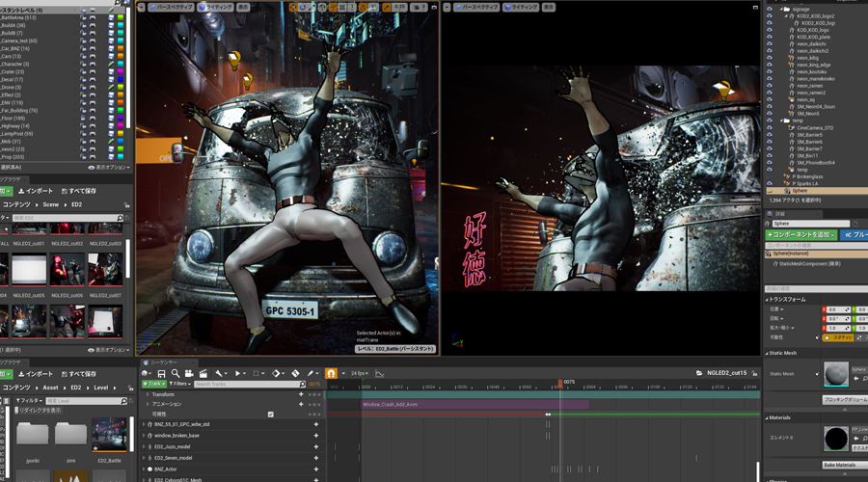Select the Sequencer pencil edit tool
The image size is (868, 482).
pos(312,373)
